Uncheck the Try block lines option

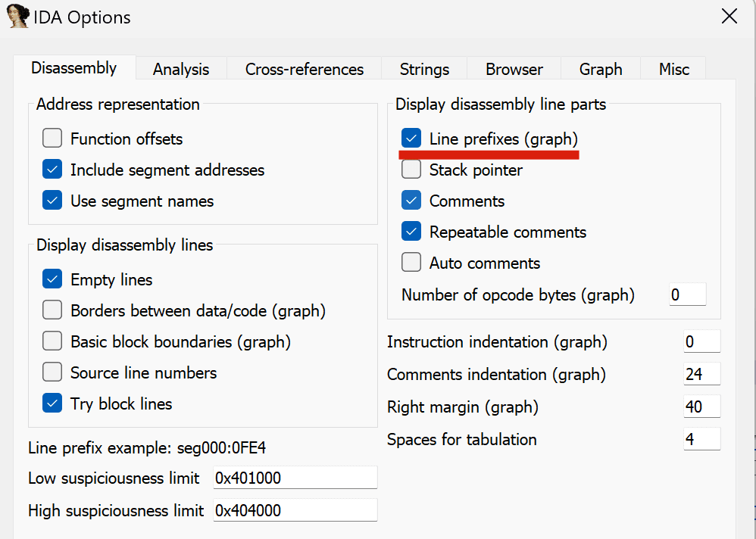pos(52,403)
